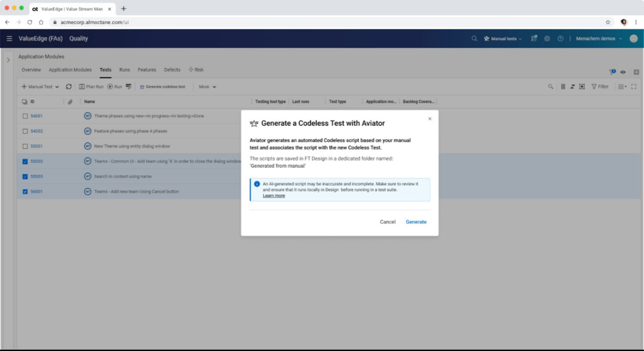Image resolution: width=644 pixels, height=351 pixels.
Task: Click the select-all icon in ID header
Action: [24, 101]
